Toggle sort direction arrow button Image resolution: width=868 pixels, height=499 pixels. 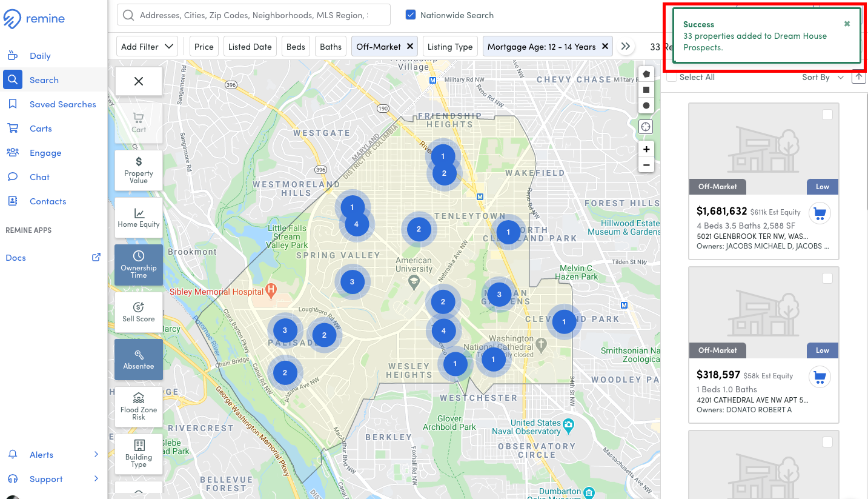point(858,76)
